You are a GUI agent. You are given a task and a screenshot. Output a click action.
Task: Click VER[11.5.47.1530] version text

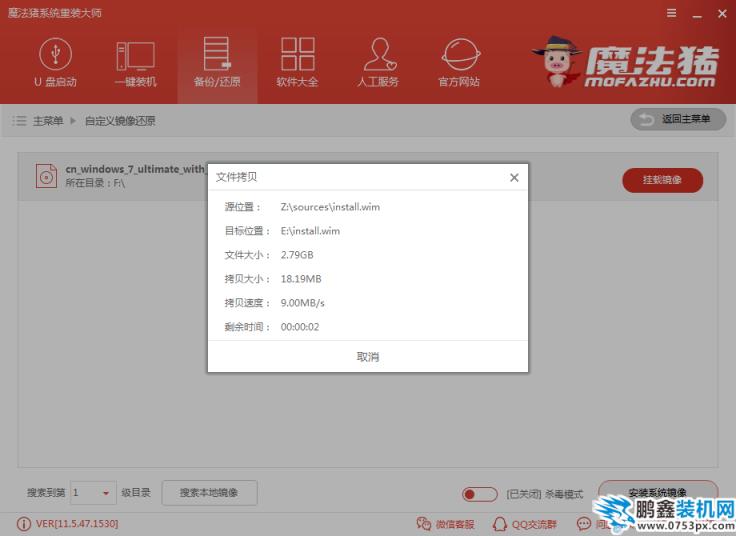click(x=77, y=524)
